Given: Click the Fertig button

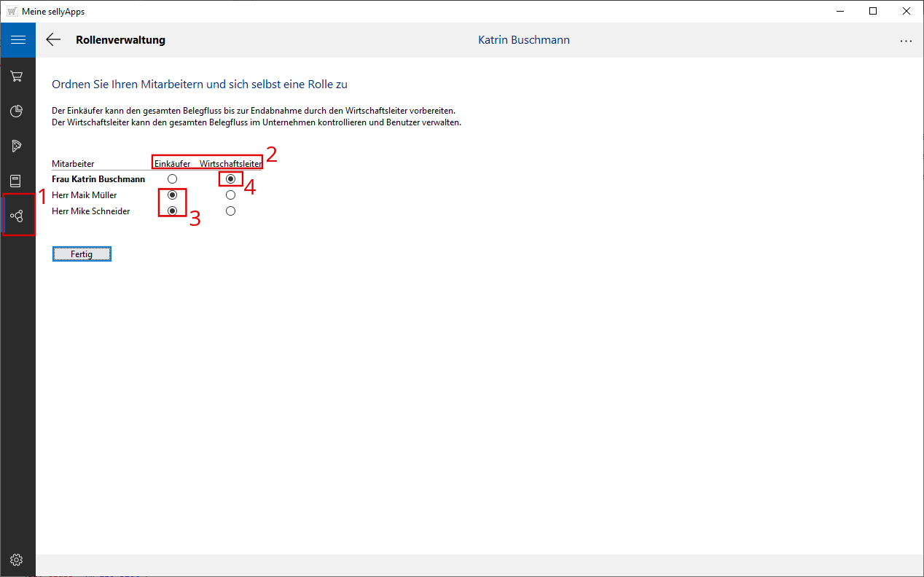Looking at the screenshot, I should (x=82, y=254).
